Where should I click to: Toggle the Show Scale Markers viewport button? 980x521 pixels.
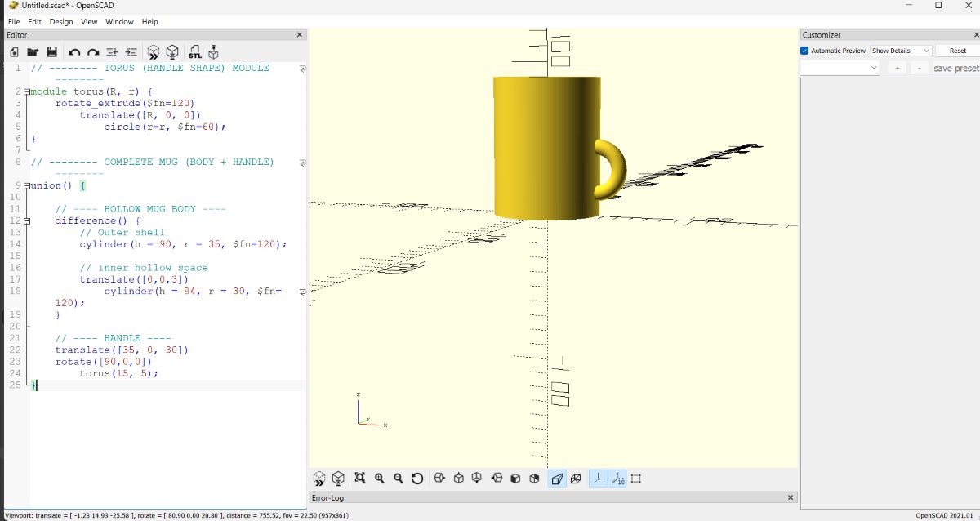[x=618, y=478]
